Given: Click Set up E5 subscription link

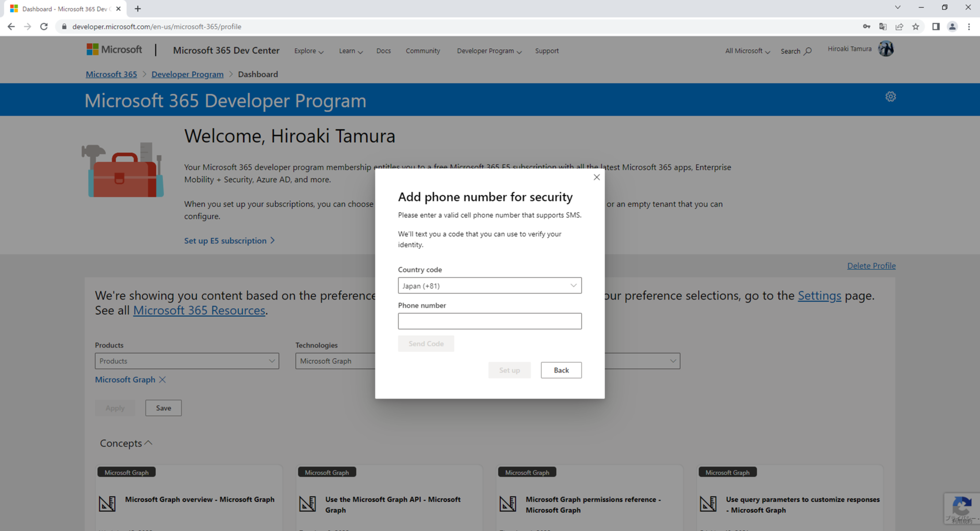Looking at the screenshot, I should (229, 241).
